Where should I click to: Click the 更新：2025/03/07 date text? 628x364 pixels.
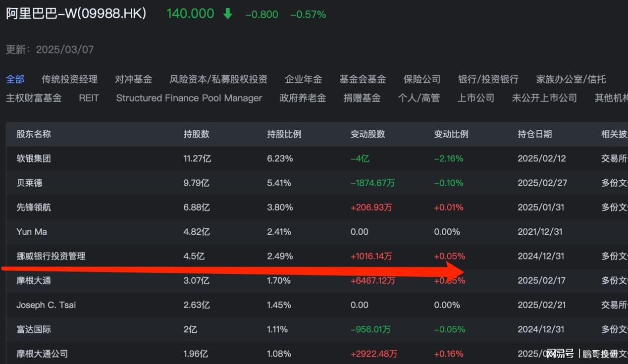[50, 50]
